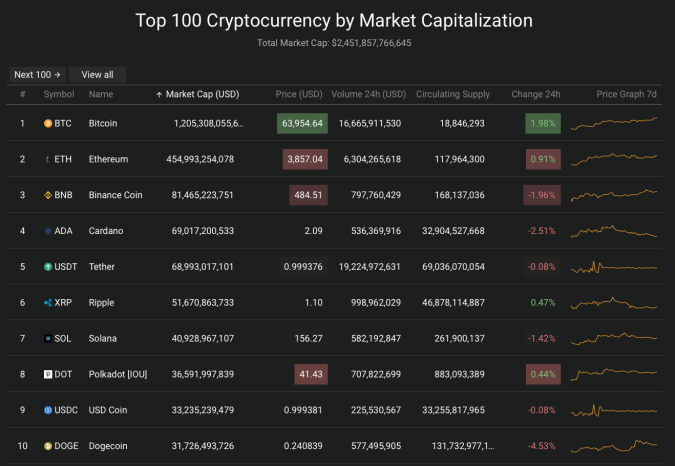Viewport: 675px width, 466px height.
Task: Sort by Volume 24h (USD) header
Action: coord(368,94)
